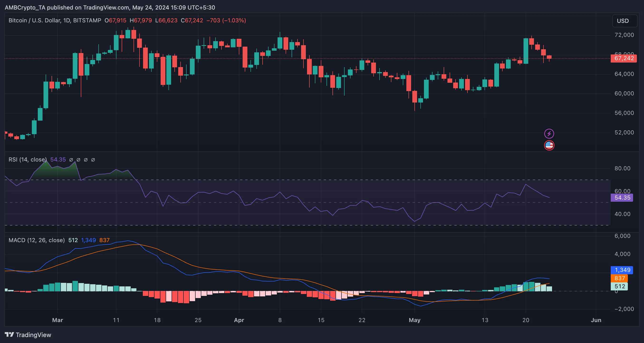Click the 11 date label on time axis
644x343 pixels.
tap(116, 320)
